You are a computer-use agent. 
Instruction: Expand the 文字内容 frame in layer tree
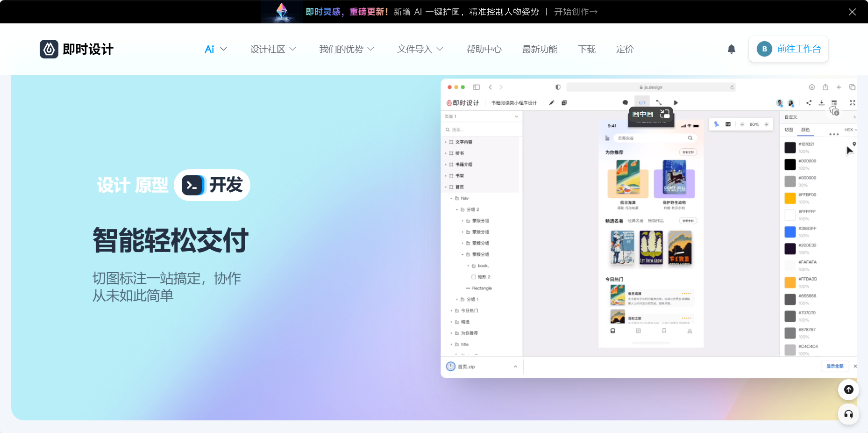point(446,142)
